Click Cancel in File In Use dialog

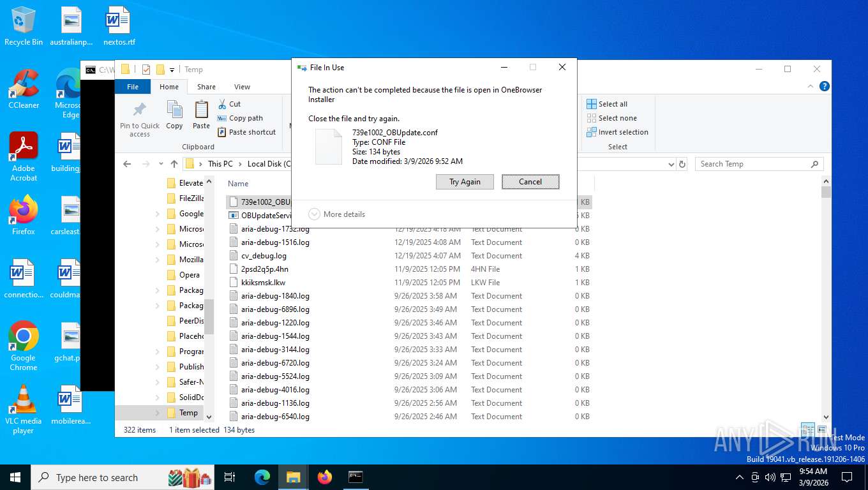(x=530, y=182)
